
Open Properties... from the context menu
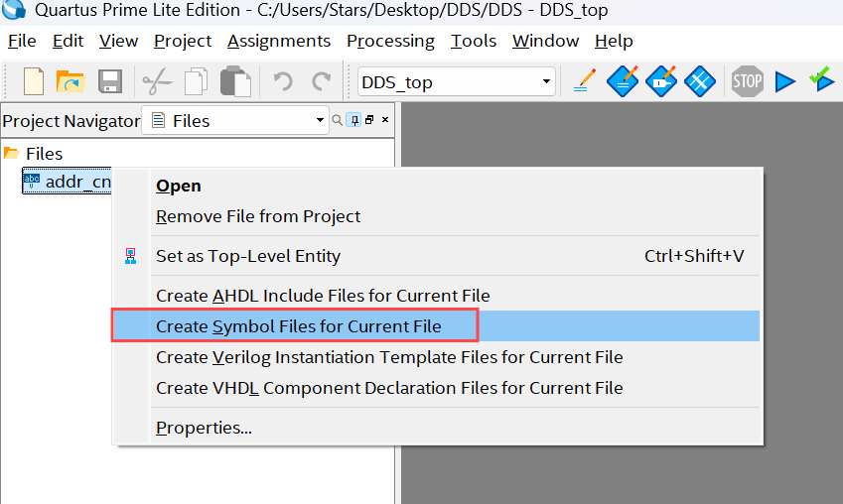click(438, 428)
